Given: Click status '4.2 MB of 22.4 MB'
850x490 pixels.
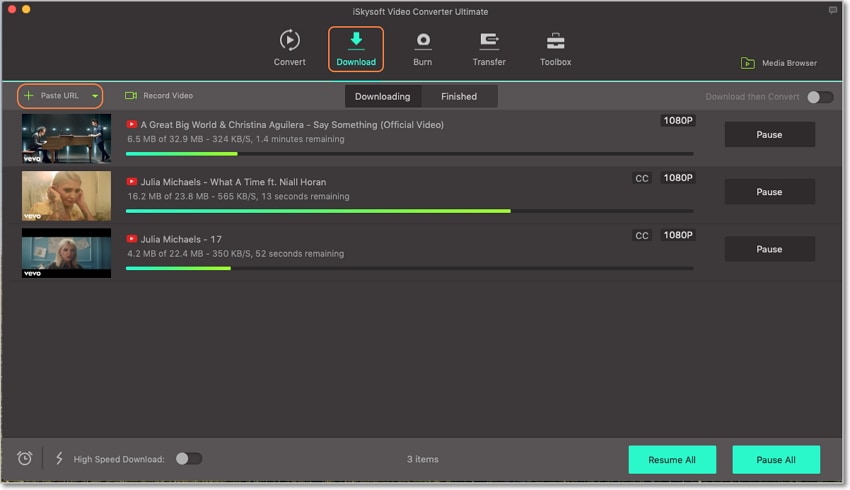Looking at the screenshot, I should click(235, 254).
